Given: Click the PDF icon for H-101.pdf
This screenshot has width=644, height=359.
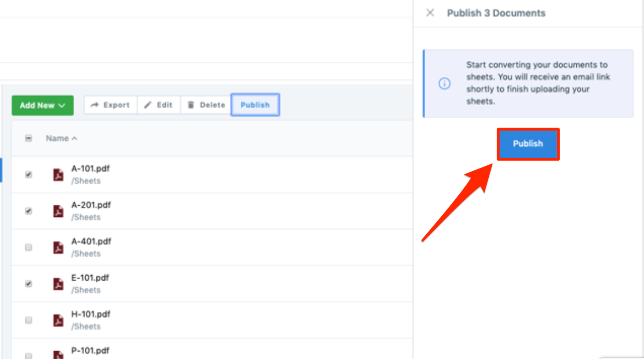Looking at the screenshot, I should [x=58, y=320].
